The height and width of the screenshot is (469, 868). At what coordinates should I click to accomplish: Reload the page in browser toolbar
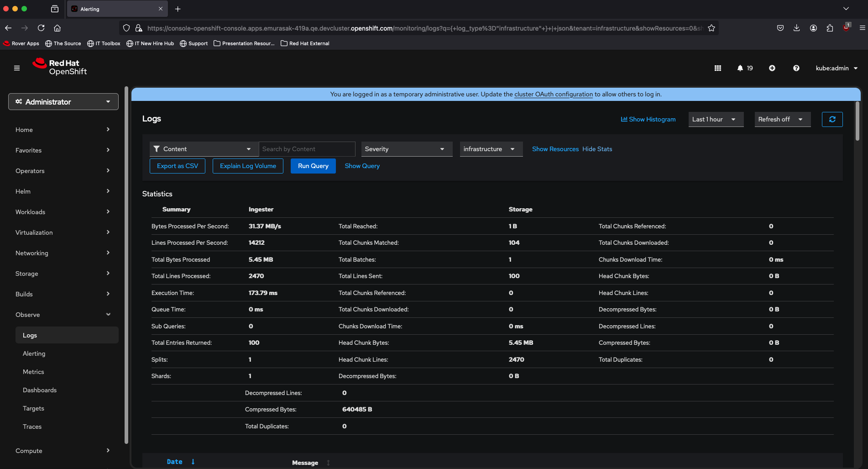(41, 28)
